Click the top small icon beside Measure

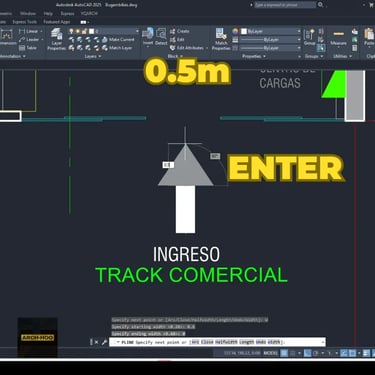[x=355, y=31]
